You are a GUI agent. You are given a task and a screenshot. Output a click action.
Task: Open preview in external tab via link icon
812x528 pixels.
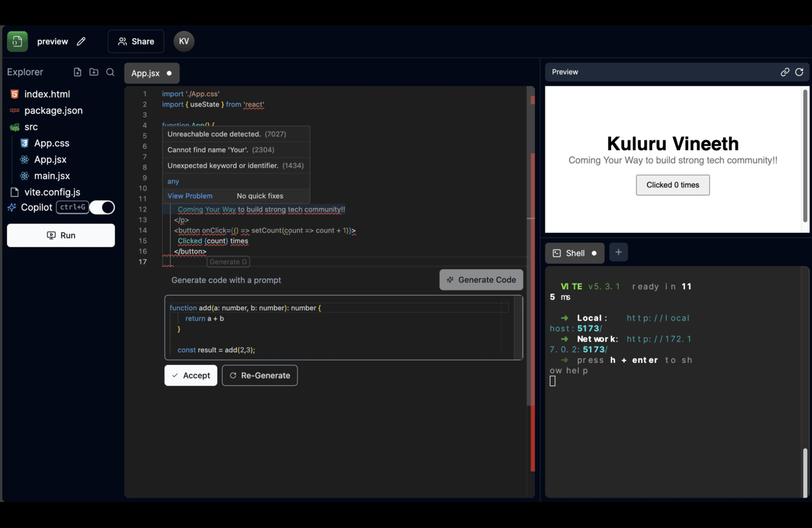785,72
